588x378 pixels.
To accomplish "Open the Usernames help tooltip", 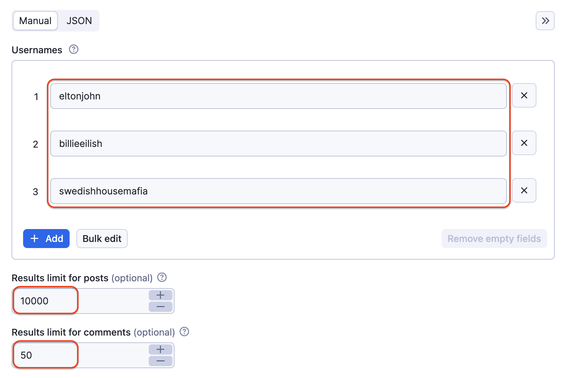I will click(73, 50).
